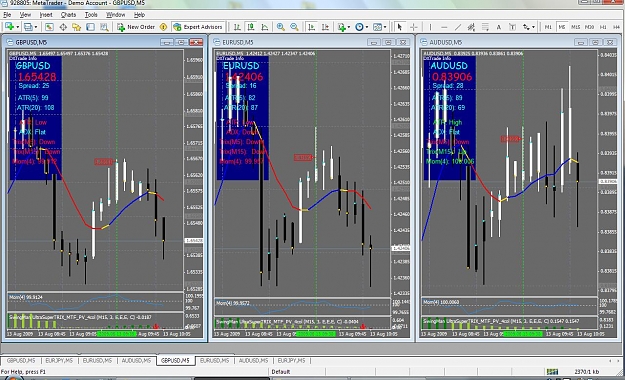Open the Tools menu
Screen dimensions: 625x380
[x=91, y=15]
